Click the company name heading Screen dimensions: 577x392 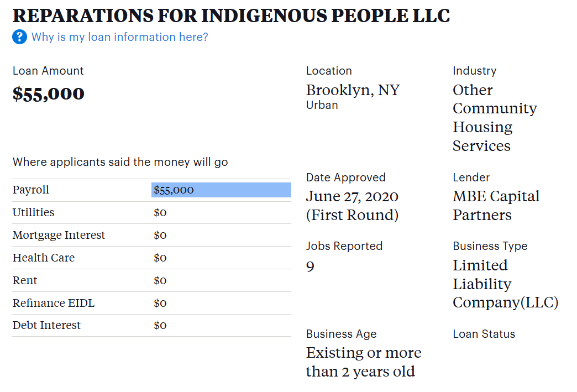click(x=231, y=15)
